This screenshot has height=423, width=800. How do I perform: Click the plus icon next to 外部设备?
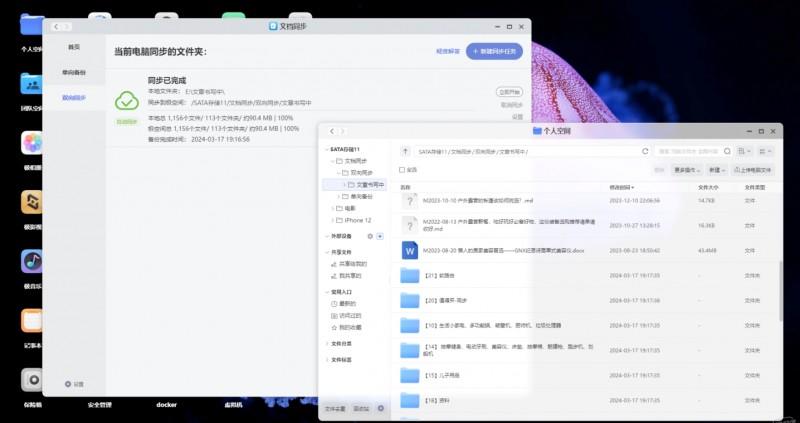[380, 236]
